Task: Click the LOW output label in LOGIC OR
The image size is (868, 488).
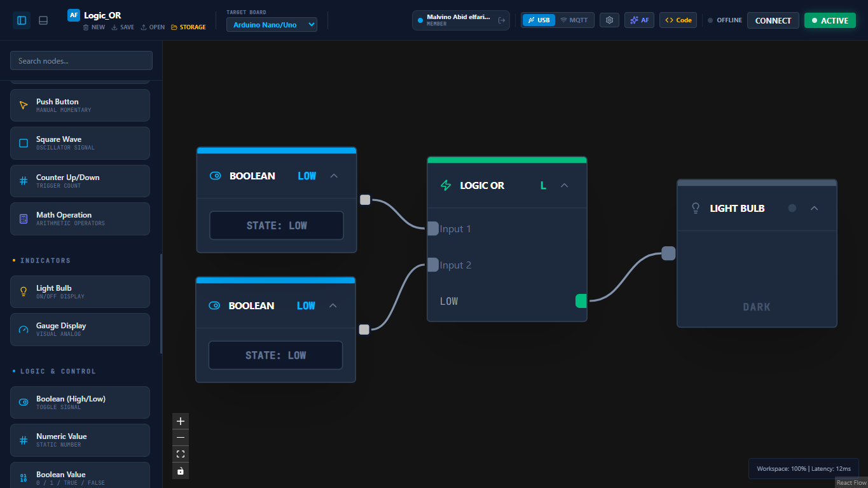Action: pyautogui.click(x=449, y=301)
